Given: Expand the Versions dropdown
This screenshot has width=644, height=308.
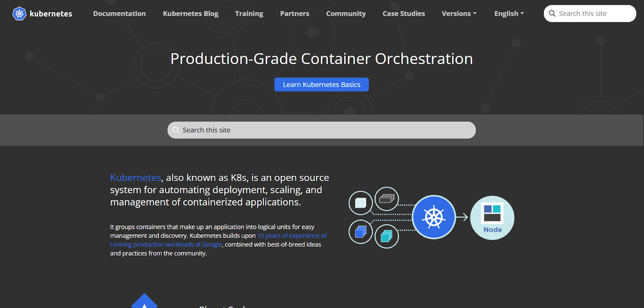Looking at the screenshot, I should [x=459, y=14].
